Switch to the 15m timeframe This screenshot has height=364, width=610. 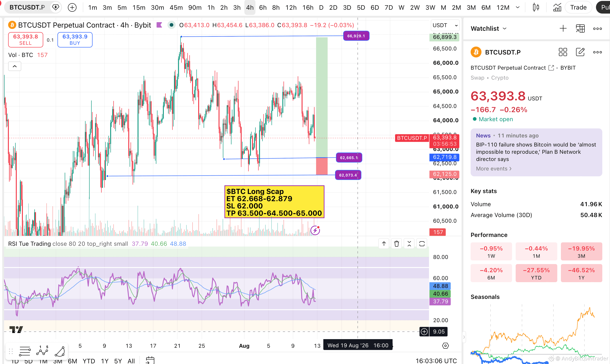point(139,8)
